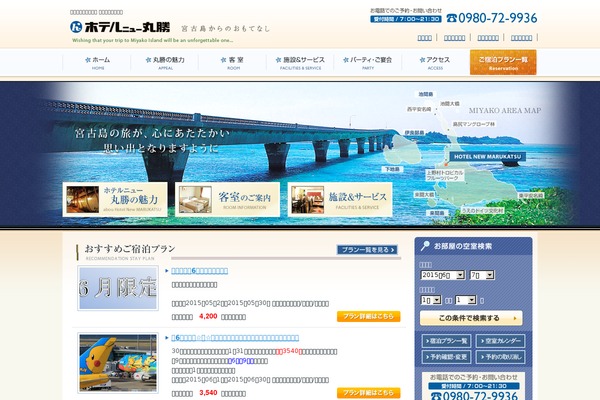Open the nights dropdown in the room search

tap(431, 300)
